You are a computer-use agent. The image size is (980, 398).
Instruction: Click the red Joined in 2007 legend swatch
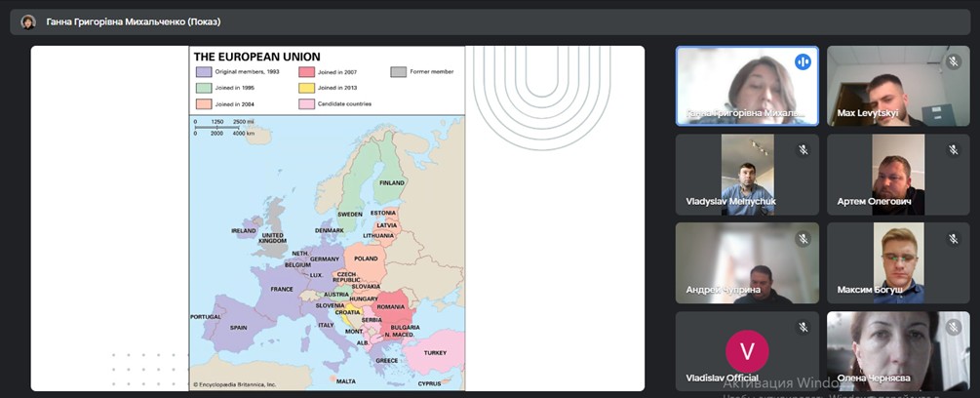306,72
